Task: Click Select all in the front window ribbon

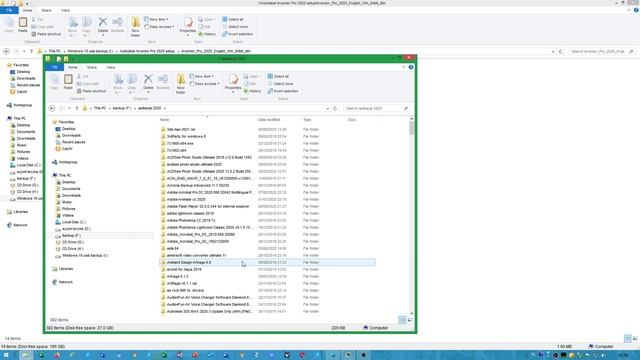Action: tap(278, 76)
